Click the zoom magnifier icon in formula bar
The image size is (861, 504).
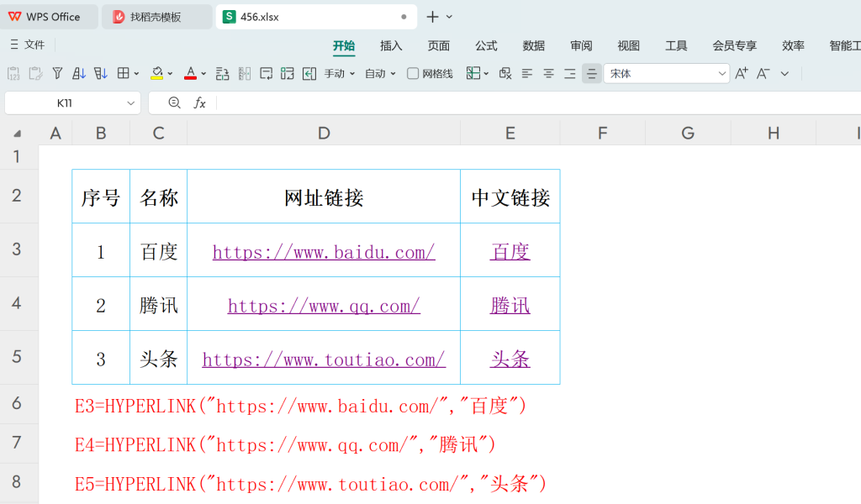point(174,102)
